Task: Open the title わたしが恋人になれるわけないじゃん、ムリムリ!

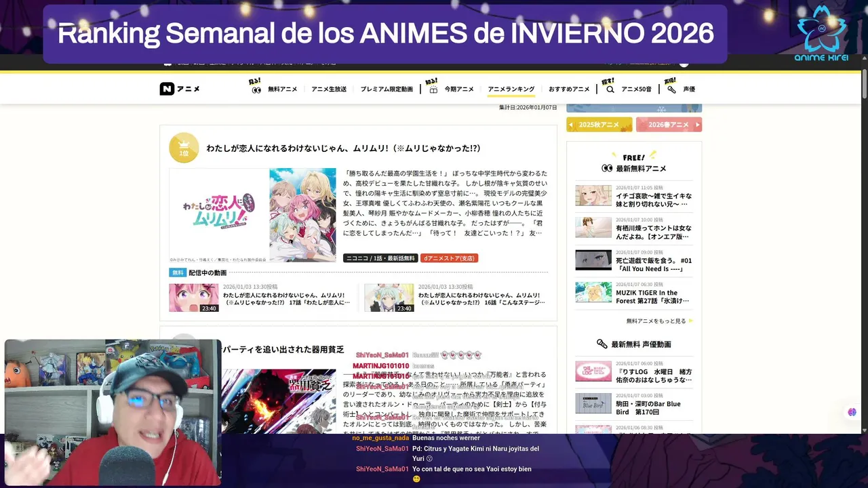Action: pyautogui.click(x=343, y=148)
